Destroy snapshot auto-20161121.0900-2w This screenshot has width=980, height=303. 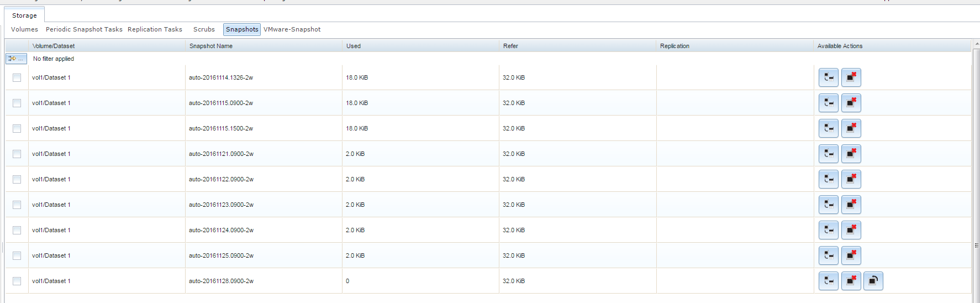point(851,154)
